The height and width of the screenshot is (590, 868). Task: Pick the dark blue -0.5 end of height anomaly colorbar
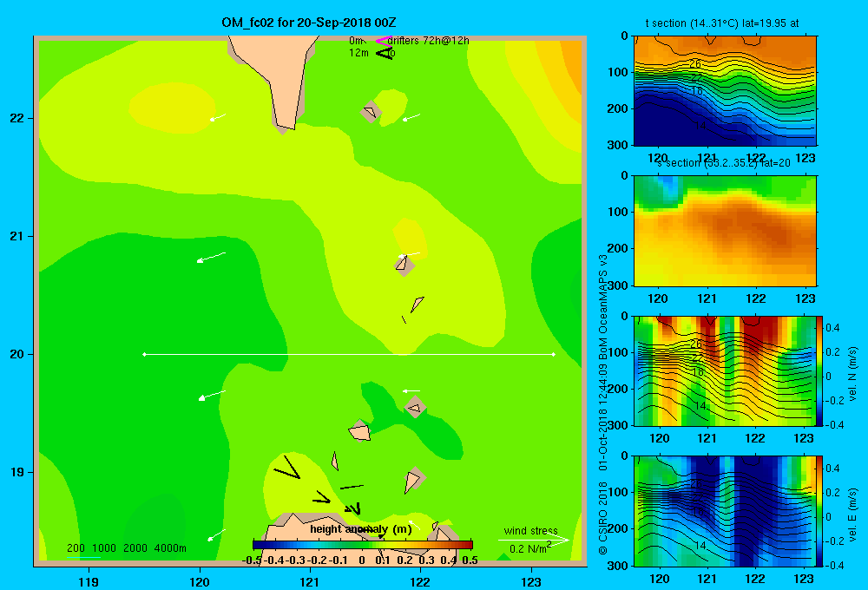pos(257,545)
